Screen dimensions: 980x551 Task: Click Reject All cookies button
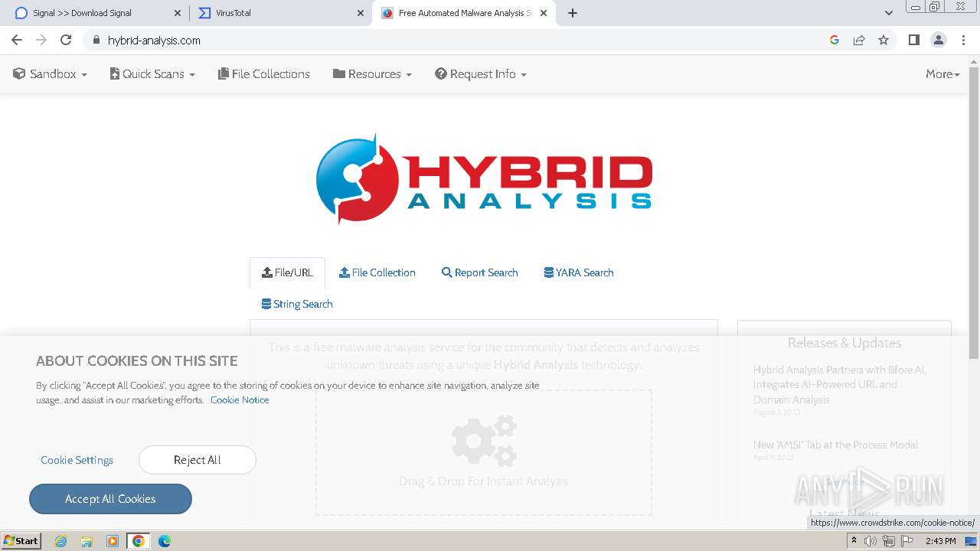click(x=198, y=460)
